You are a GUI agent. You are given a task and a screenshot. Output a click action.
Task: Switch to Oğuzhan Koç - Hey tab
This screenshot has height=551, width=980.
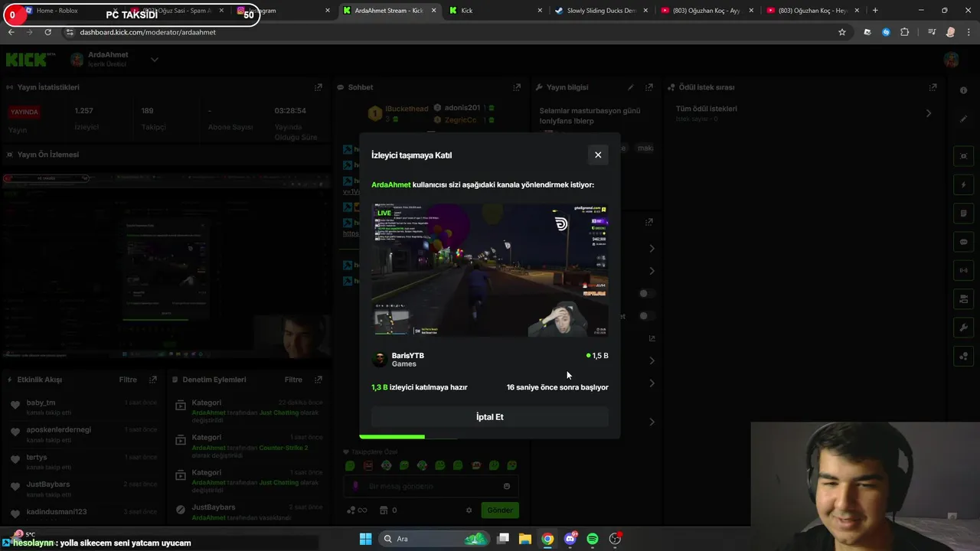(x=812, y=11)
